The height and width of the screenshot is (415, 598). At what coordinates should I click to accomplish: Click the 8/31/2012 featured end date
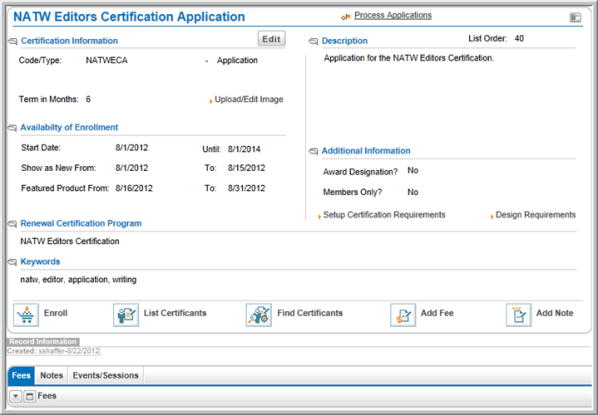click(246, 188)
